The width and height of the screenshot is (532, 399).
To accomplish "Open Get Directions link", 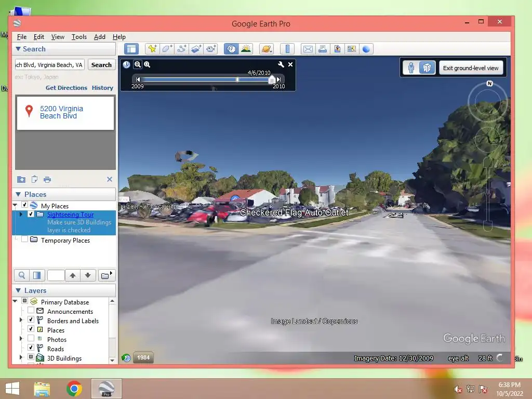I will coord(66,88).
